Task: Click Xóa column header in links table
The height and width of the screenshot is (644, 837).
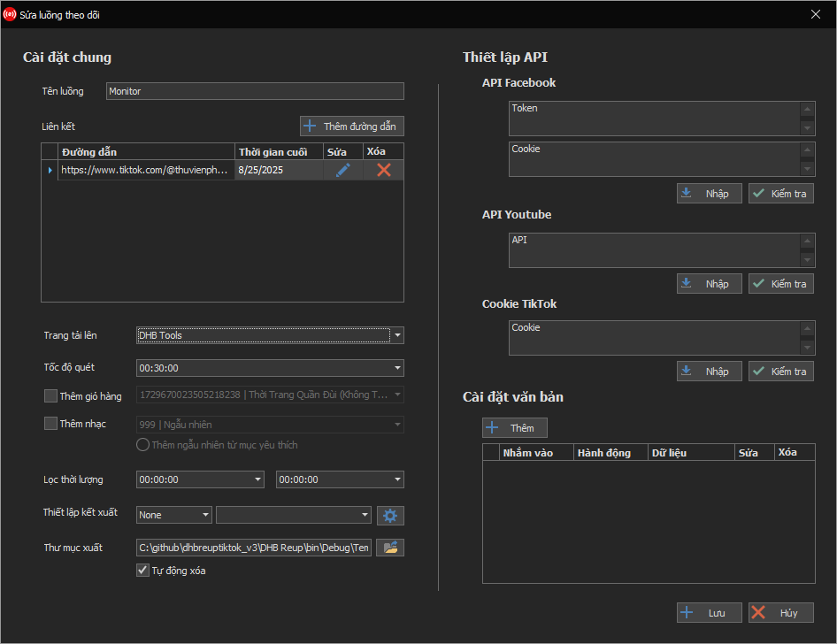Action: 383,151
